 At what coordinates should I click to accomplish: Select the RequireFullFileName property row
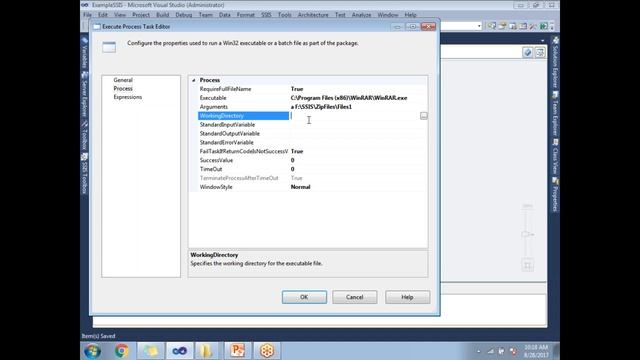click(x=313, y=89)
